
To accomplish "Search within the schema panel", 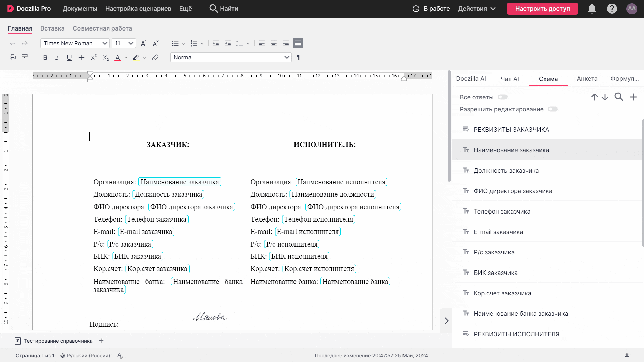I will click(619, 97).
